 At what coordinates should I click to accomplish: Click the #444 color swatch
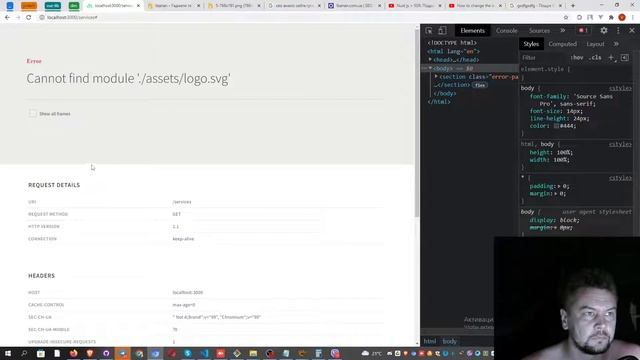(x=556, y=126)
